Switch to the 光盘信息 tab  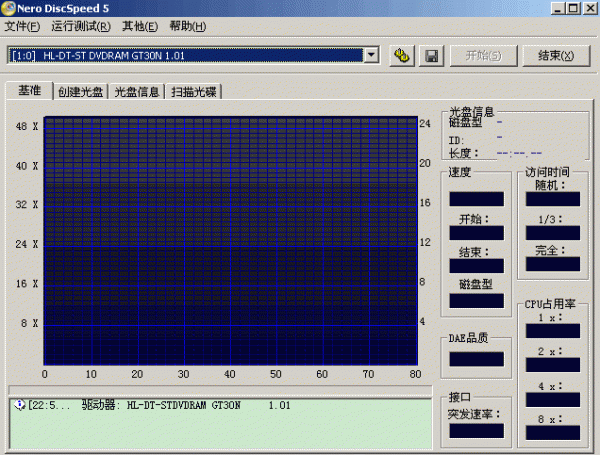pyautogui.click(x=137, y=92)
